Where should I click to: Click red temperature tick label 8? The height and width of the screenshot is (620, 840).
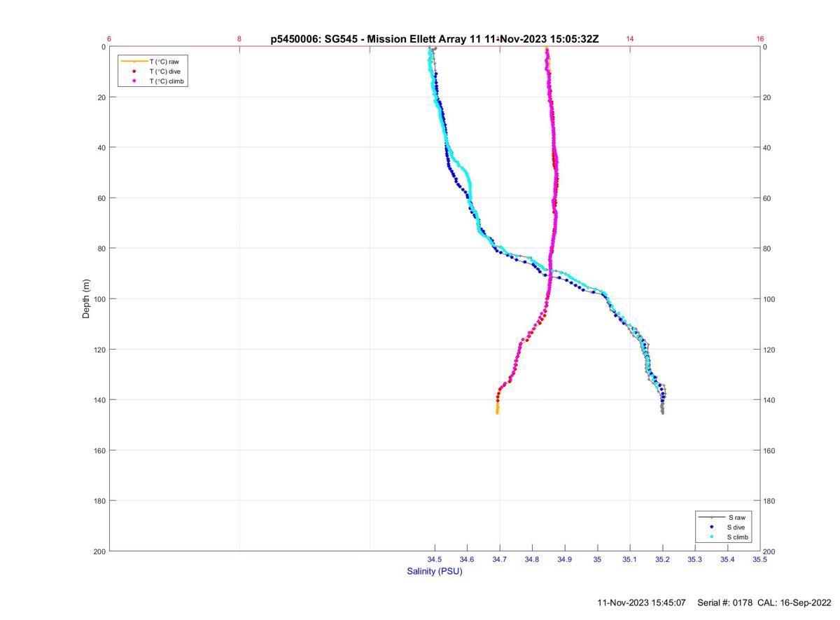coord(239,39)
